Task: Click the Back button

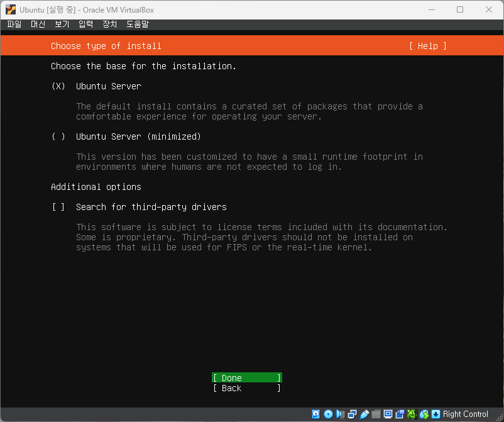Action: pyautogui.click(x=247, y=388)
